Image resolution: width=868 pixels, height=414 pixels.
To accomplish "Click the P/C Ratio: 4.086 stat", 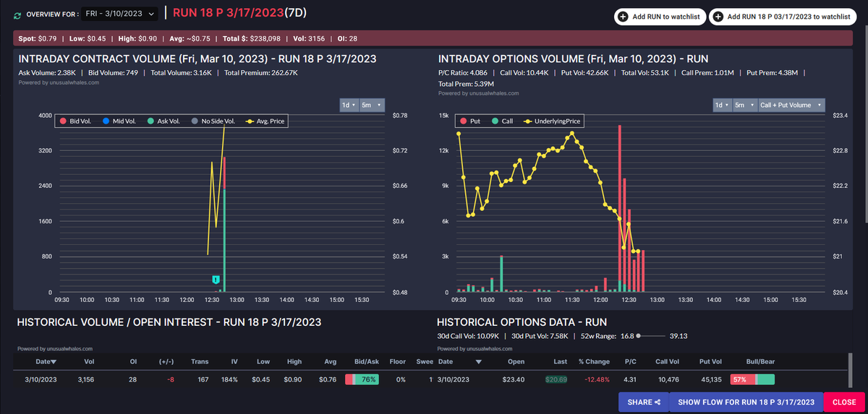I will (464, 73).
